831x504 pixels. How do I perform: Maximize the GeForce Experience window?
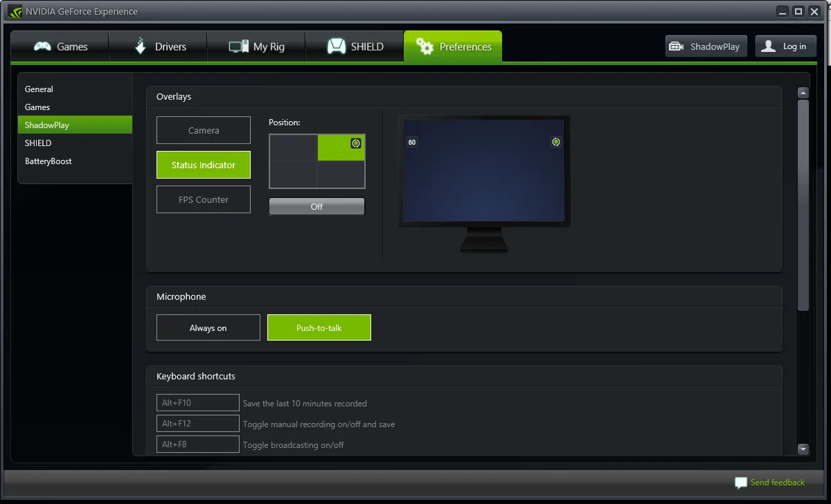click(x=798, y=11)
